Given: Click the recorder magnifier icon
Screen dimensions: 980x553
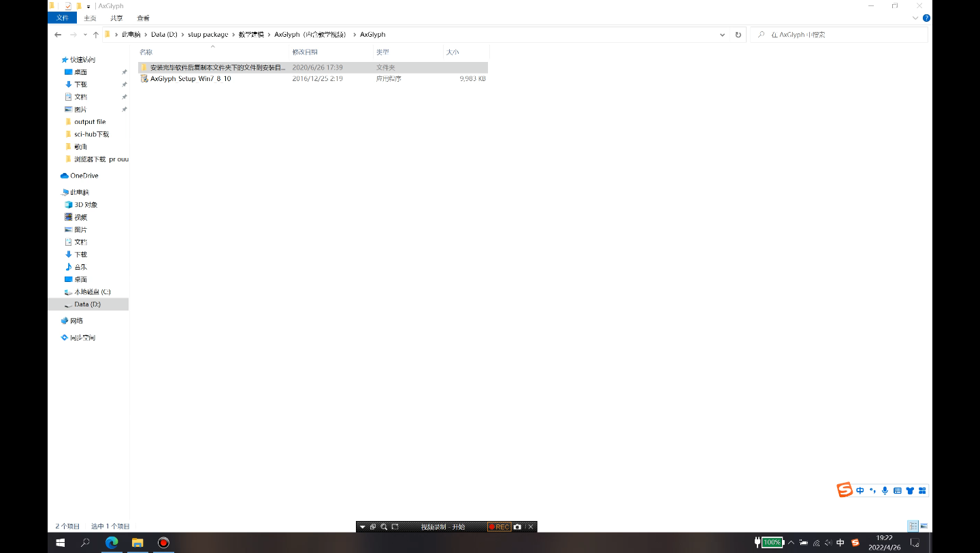Looking at the screenshot, I should tap(384, 526).
